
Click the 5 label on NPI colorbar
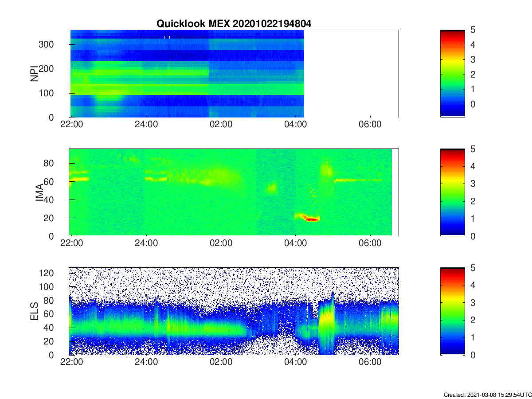coord(473,30)
